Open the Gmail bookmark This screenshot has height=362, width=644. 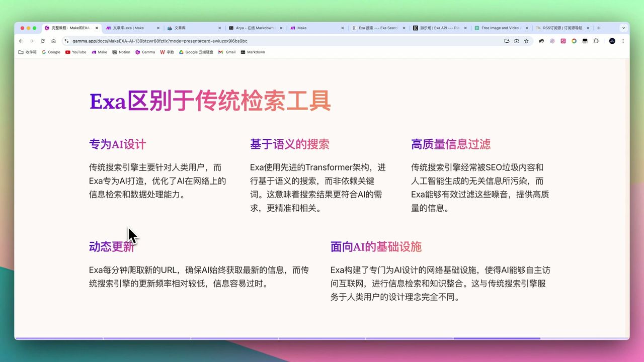pyautogui.click(x=226, y=52)
